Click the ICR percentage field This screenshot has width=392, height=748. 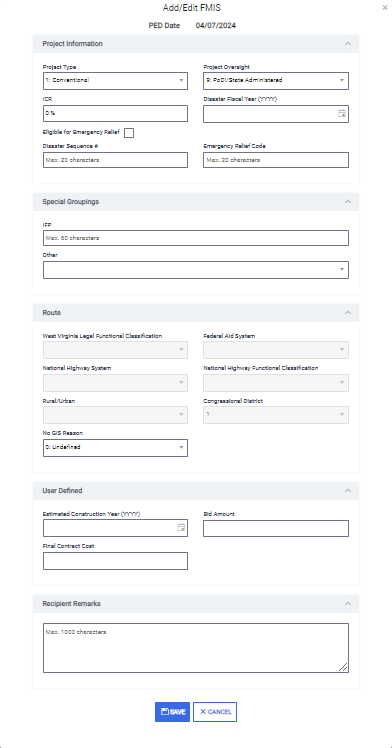coord(115,114)
